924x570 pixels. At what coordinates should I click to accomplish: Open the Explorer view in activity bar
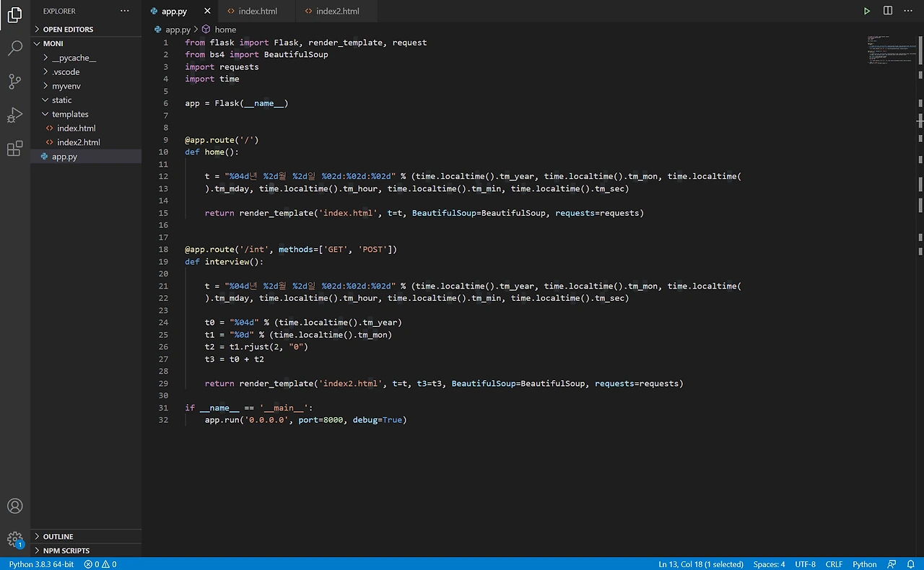14,15
